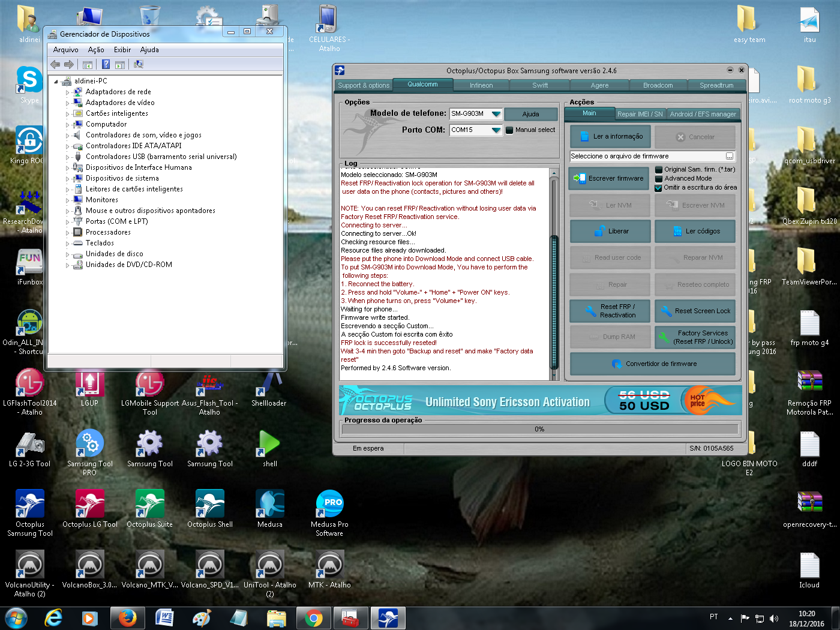840x630 pixels.
Task: Open UniTool desktop shortcut
Action: click(270, 573)
